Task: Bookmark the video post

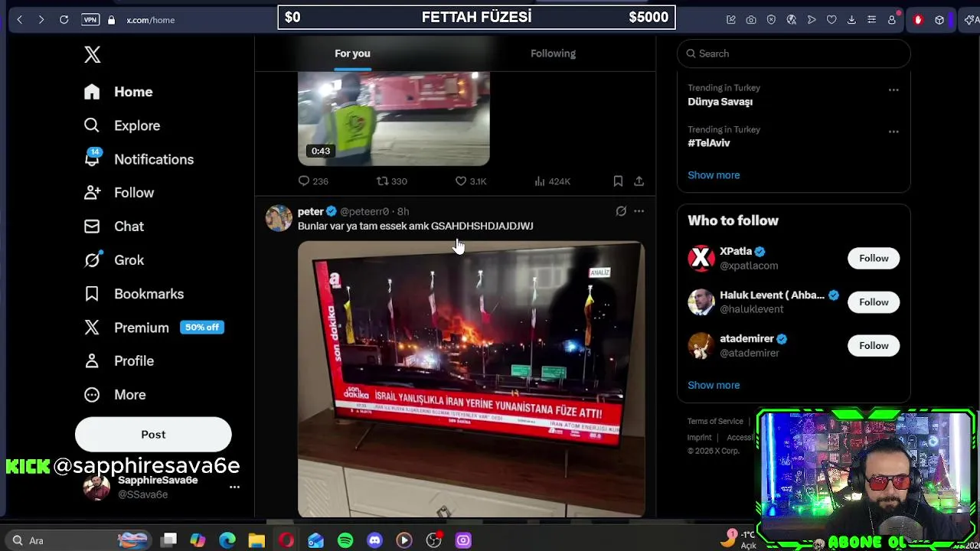Action: coord(618,181)
